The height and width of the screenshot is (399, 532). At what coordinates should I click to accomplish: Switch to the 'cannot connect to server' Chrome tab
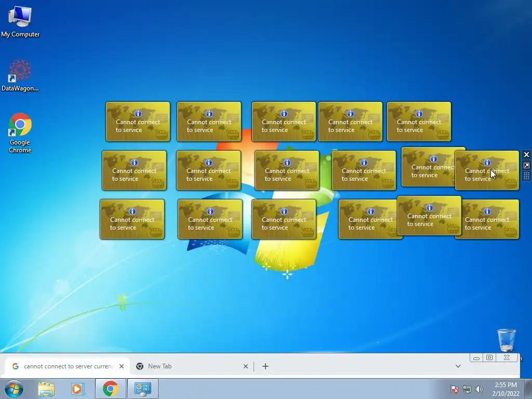[67, 366]
